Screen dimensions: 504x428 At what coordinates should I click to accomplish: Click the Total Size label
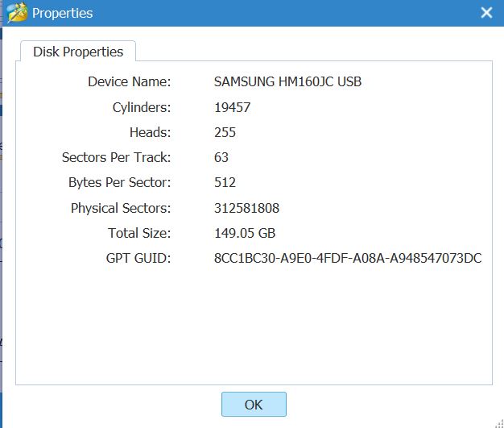(139, 233)
